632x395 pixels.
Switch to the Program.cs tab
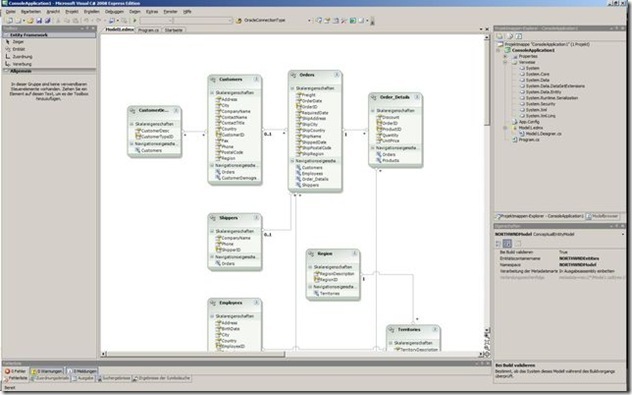[148, 30]
